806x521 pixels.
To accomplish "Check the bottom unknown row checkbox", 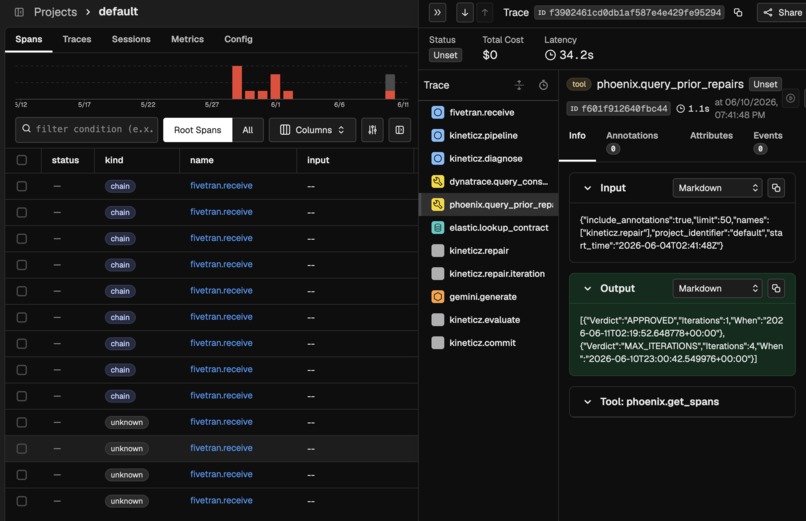I will tap(22, 501).
